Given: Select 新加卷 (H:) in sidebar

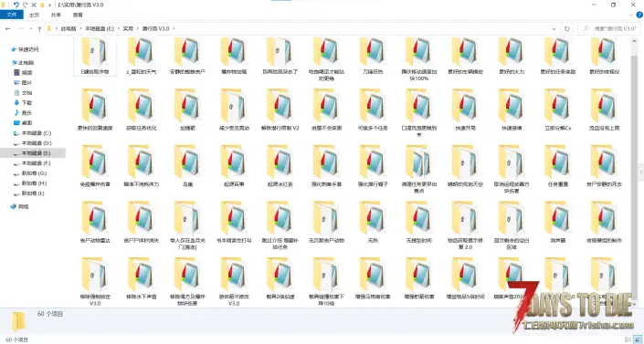Looking at the screenshot, I should click(x=30, y=183).
